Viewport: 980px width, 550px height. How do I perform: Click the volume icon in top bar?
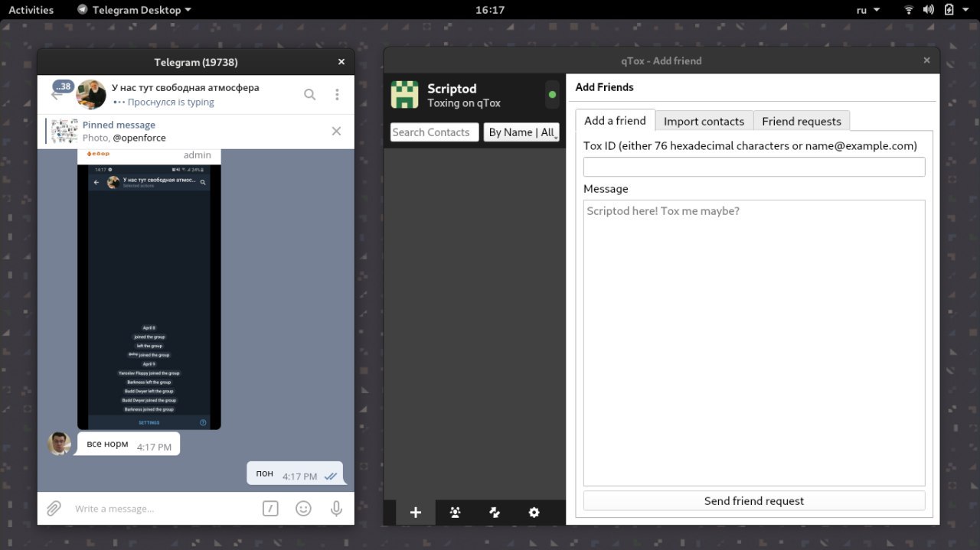pos(929,10)
